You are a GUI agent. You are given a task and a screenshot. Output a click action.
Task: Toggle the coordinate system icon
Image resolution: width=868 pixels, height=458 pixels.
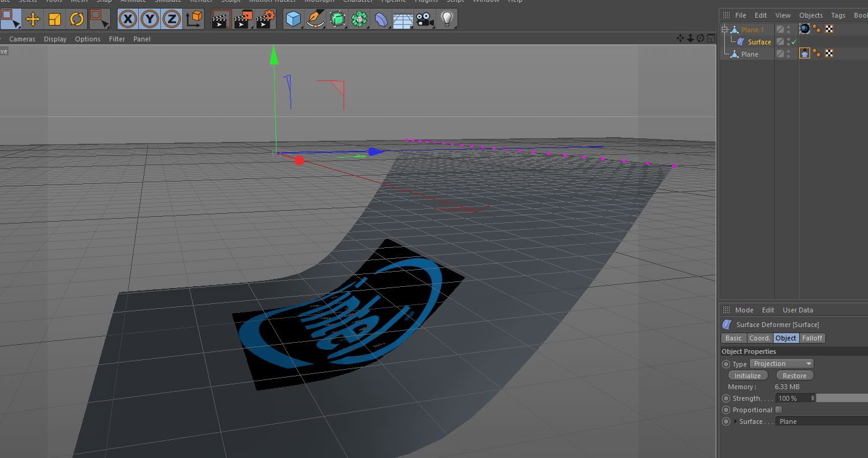click(194, 19)
